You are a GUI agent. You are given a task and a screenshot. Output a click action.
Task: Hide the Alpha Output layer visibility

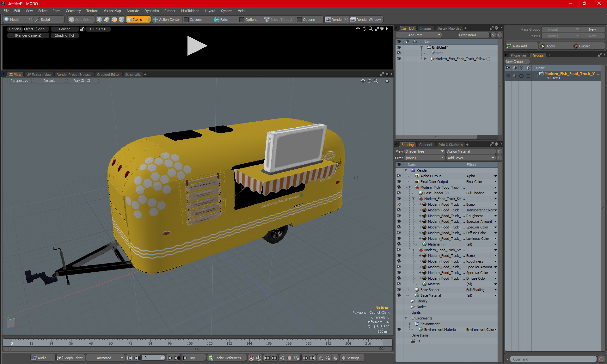[x=399, y=176]
